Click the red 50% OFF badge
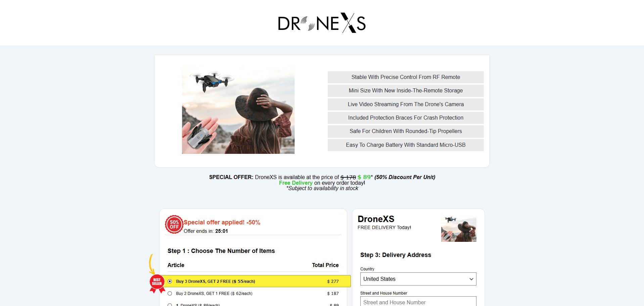Screen dimensions: 644x306 tap(174, 224)
